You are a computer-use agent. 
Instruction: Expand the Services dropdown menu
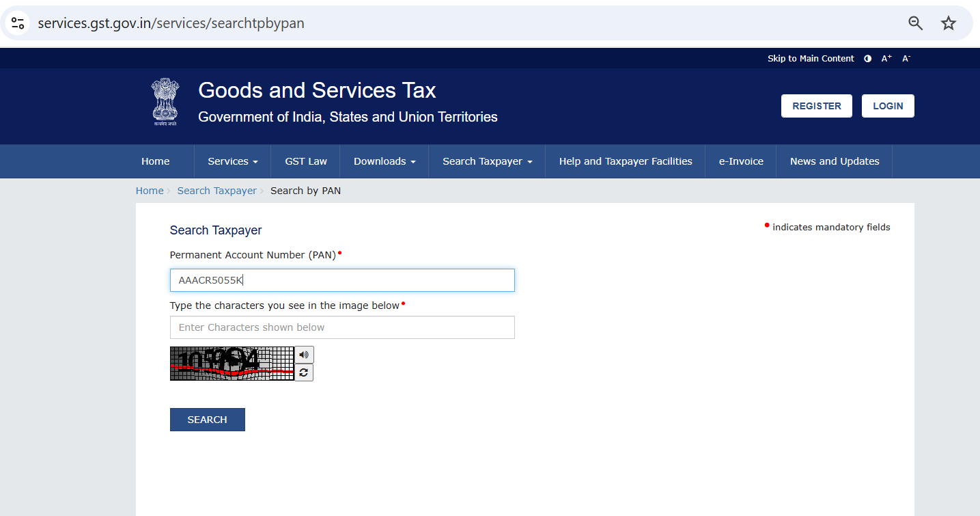point(232,161)
